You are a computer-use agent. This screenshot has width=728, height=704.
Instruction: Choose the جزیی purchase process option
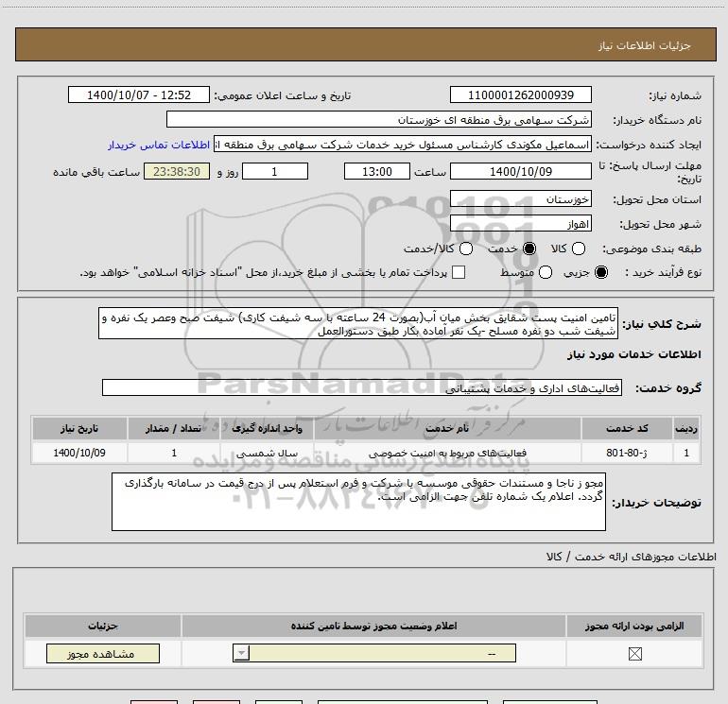pyautogui.click(x=600, y=272)
